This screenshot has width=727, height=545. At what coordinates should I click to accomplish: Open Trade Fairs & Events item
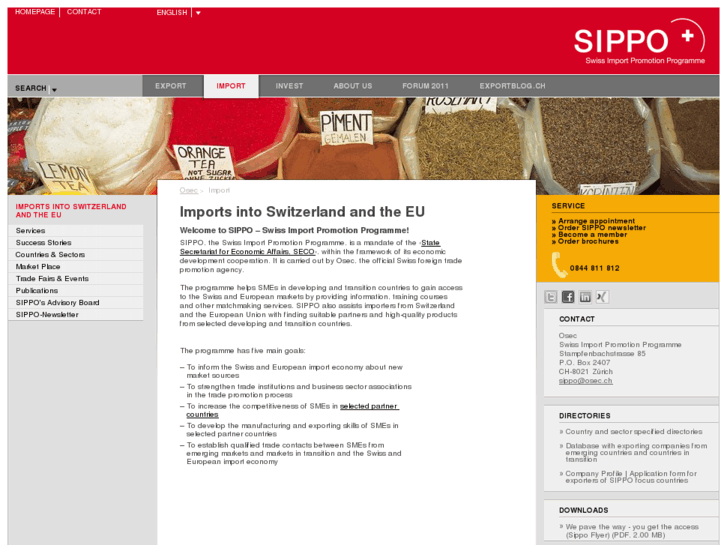(x=76, y=279)
